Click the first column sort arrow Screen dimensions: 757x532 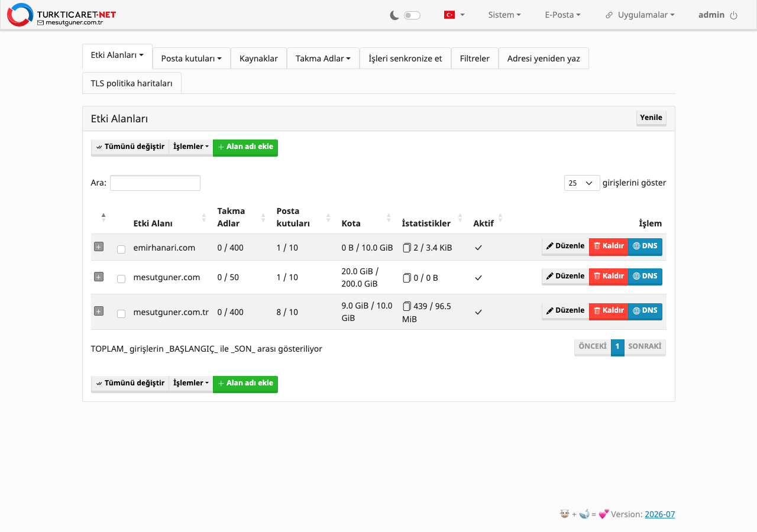(103, 218)
